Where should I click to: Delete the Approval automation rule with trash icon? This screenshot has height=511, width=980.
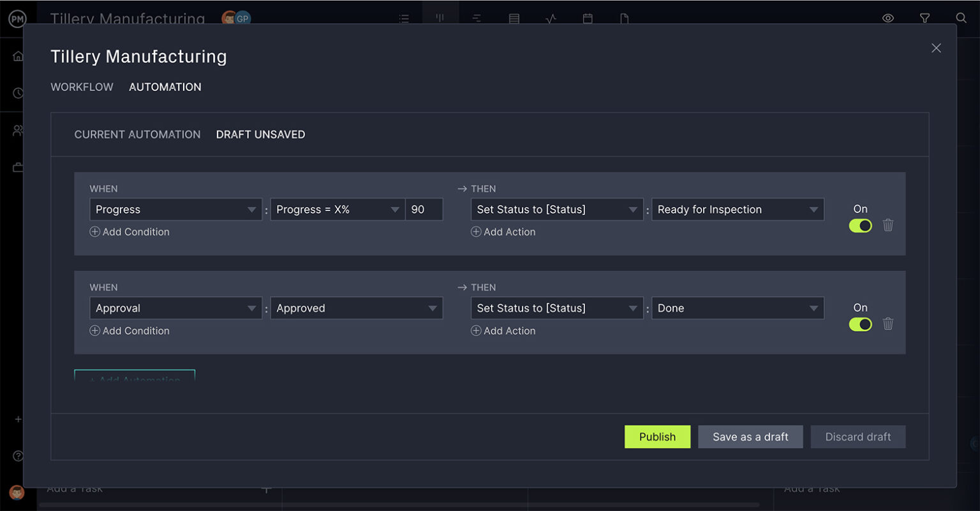point(887,324)
